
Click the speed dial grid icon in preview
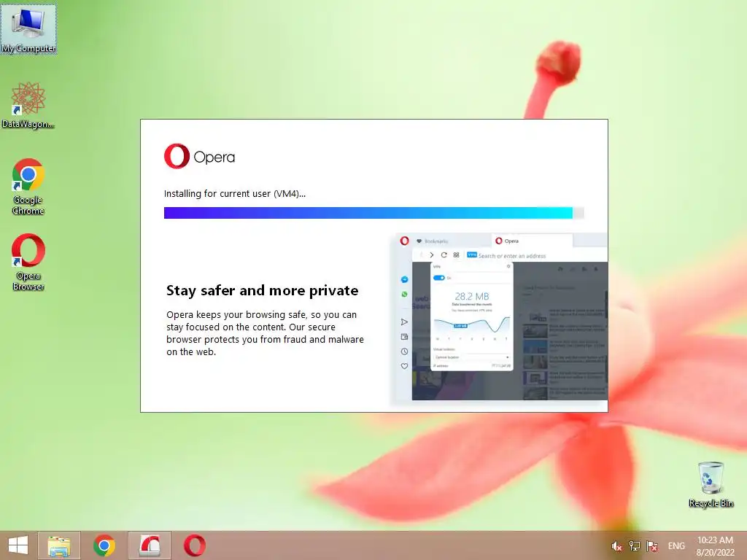[457, 255]
